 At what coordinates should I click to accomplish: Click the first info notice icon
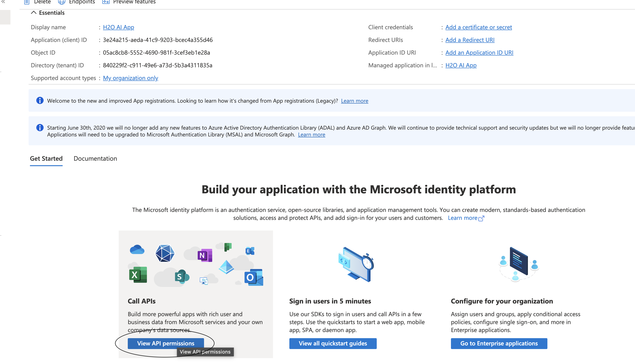(40, 100)
